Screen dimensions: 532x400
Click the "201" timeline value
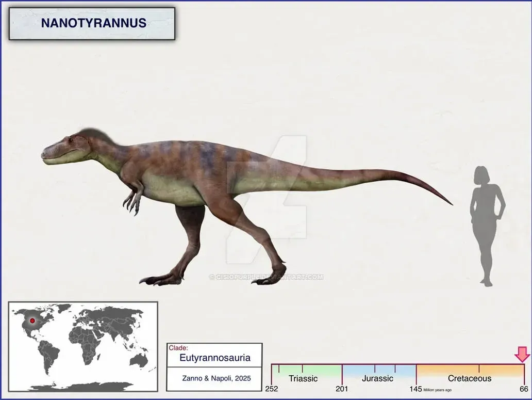click(x=342, y=389)
